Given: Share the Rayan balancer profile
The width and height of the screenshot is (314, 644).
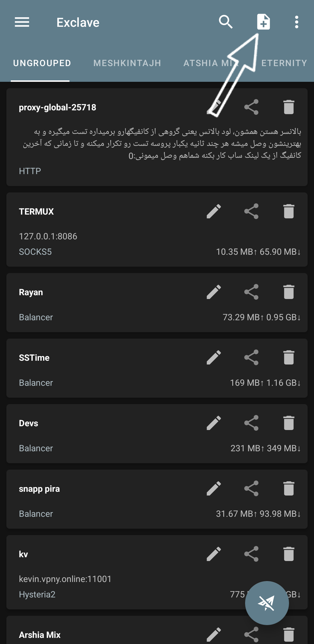Looking at the screenshot, I should click(251, 292).
